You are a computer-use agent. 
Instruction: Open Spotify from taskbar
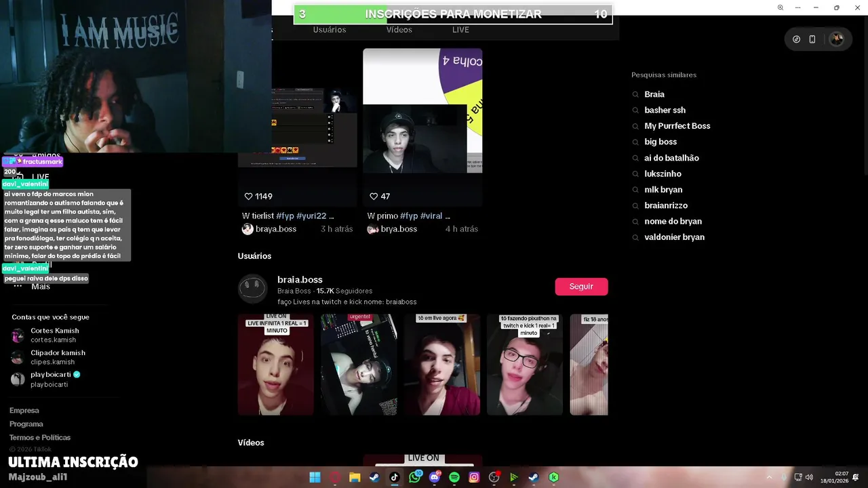[454, 477]
